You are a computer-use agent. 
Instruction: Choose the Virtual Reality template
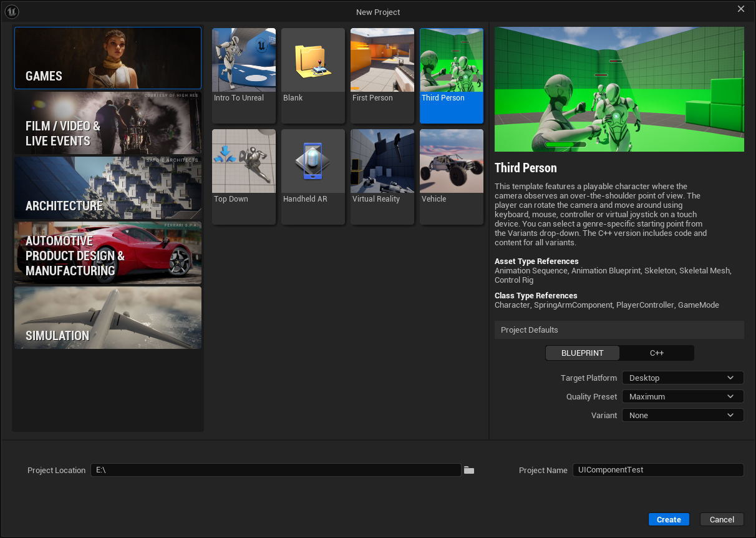[x=382, y=177]
